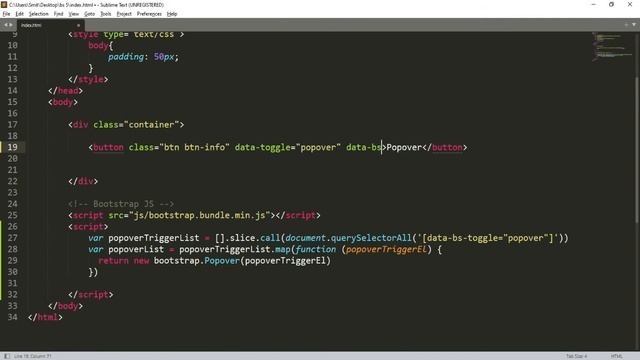Image resolution: width=640 pixels, height=360 pixels.
Task: Open the View menu
Action: (73, 14)
